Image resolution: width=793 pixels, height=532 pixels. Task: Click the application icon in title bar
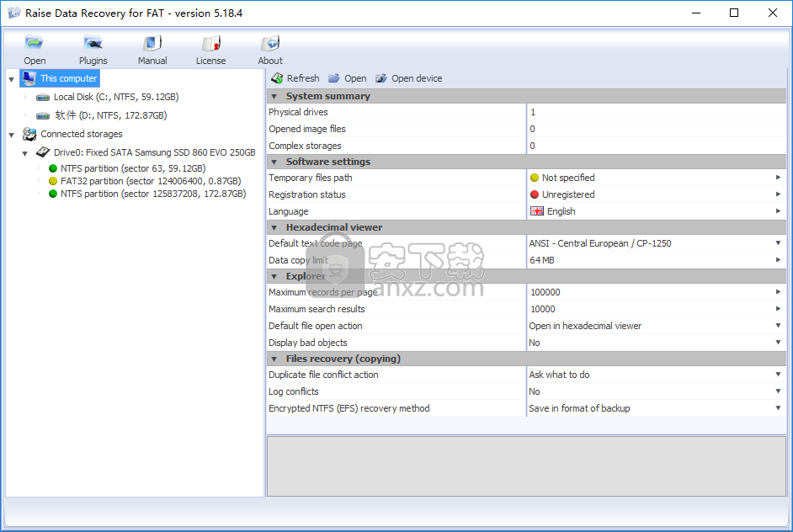click(x=14, y=13)
